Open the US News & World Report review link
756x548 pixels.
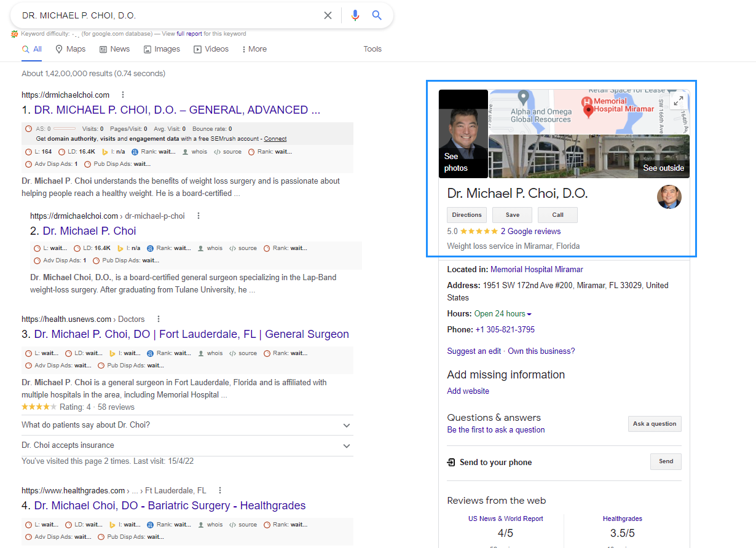[506, 519]
